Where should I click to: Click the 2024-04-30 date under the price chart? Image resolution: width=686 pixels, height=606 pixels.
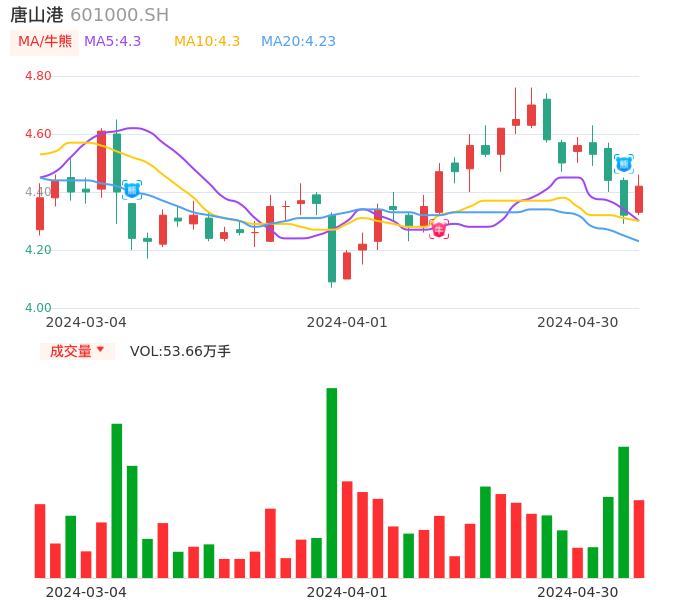pos(577,322)
